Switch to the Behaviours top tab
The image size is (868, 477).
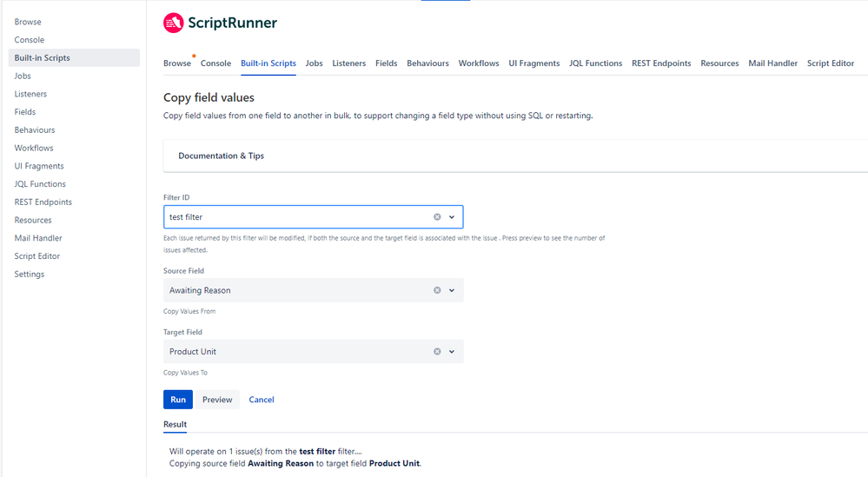(x=427, y=63)
